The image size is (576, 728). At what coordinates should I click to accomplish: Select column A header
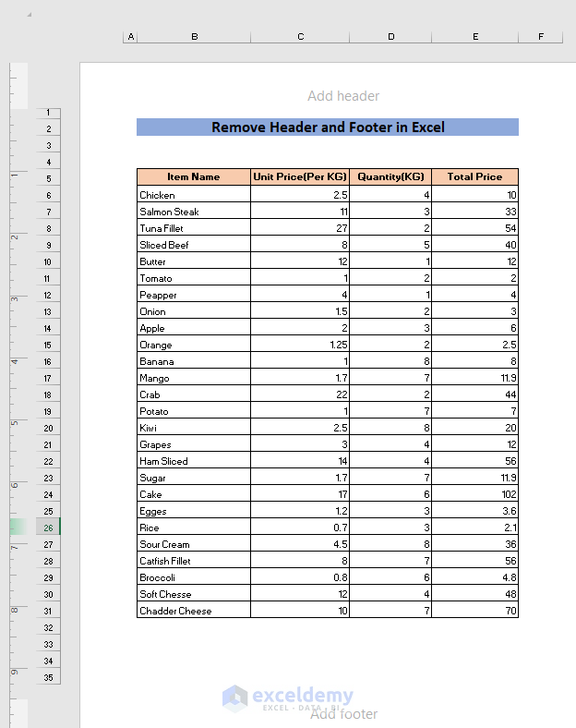click(131, 37)
